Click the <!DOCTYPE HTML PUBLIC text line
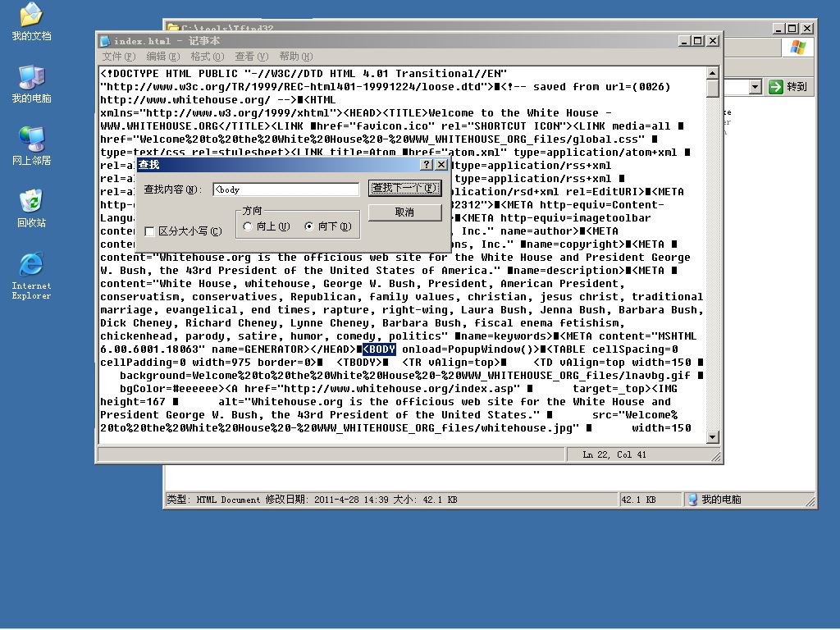Viewport: 840px width, 630px height. (x=304, y=73)
